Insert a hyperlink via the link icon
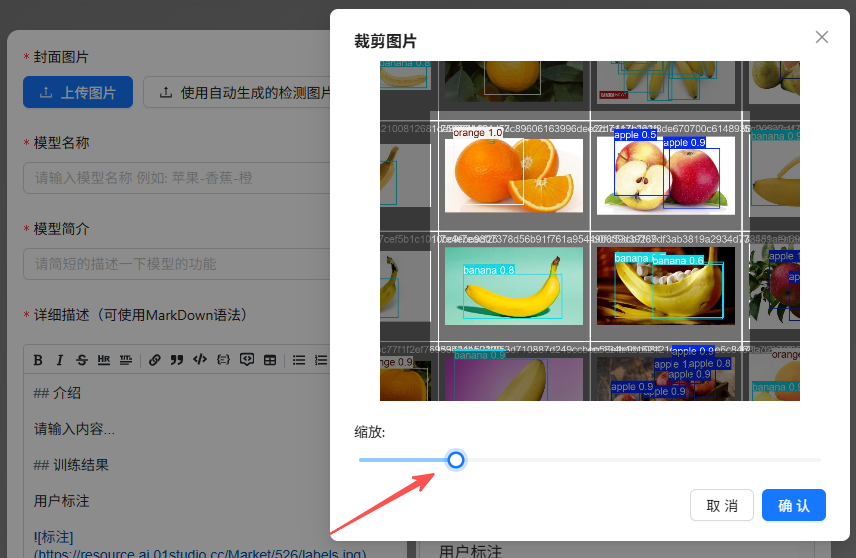The height and width of the screenshot is (558, 856). [x=155, y=360]
